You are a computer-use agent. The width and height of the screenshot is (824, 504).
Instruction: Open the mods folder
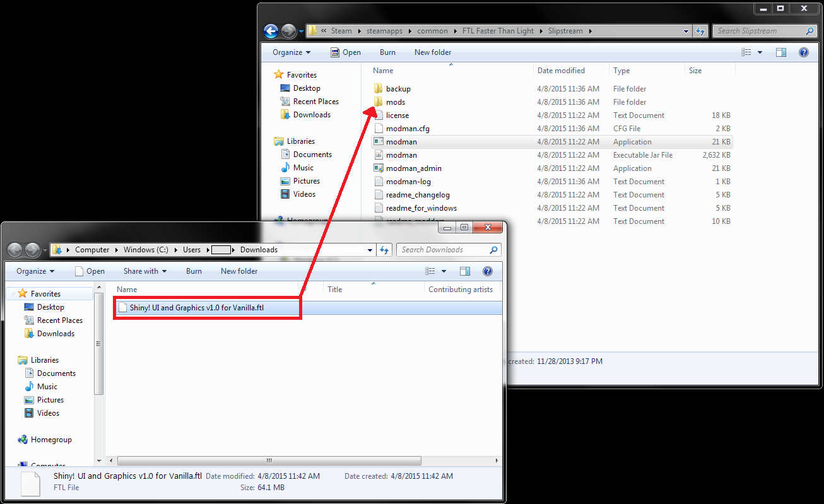(x=395, y=102)
